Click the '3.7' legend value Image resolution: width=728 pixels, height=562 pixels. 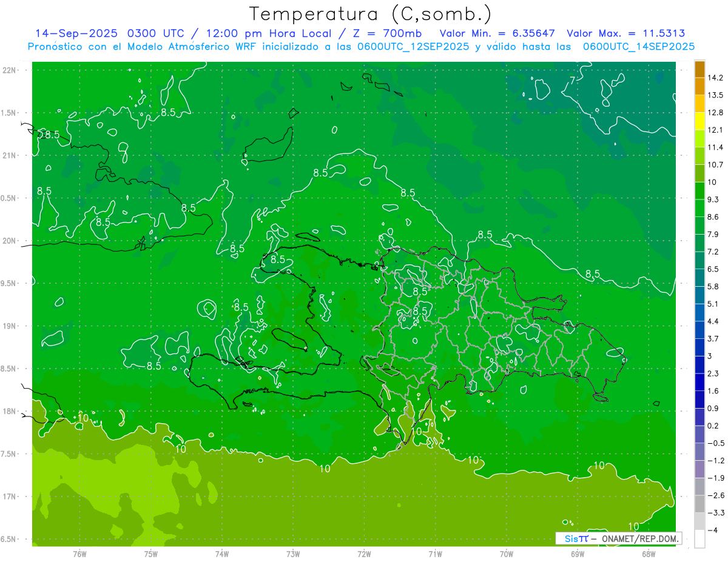713,338
